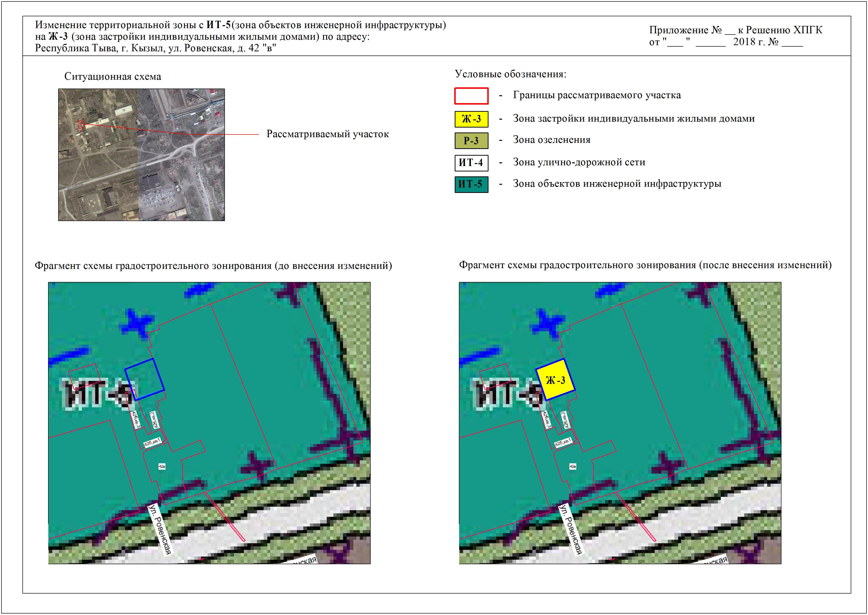Viewport: 868px width, 615px height.
Task: Click legend text "Зона объектов инженерной инфраструктуры"
Action: [x=617, y=184]
